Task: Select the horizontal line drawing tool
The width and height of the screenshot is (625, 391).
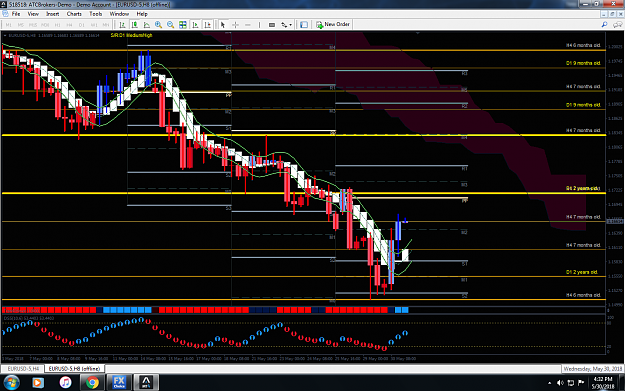Action: [x=248, y=25]
